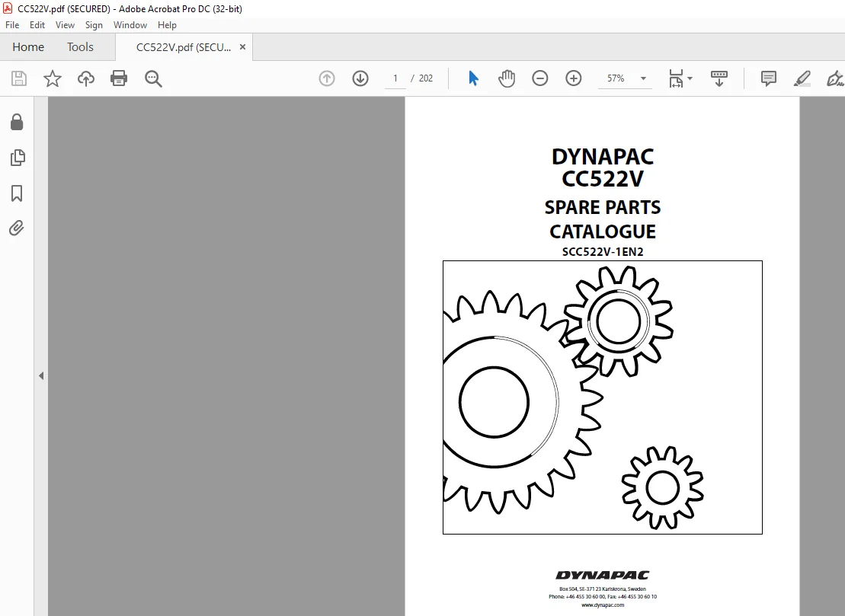Click the gears illustration on cover page
Viewport: 845px width, 616px height.
(603, 397)
